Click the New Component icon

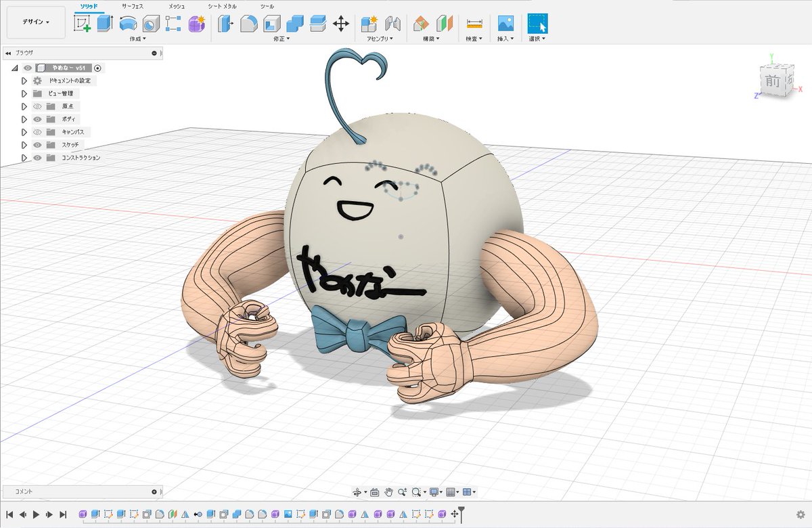coord(369,24)
